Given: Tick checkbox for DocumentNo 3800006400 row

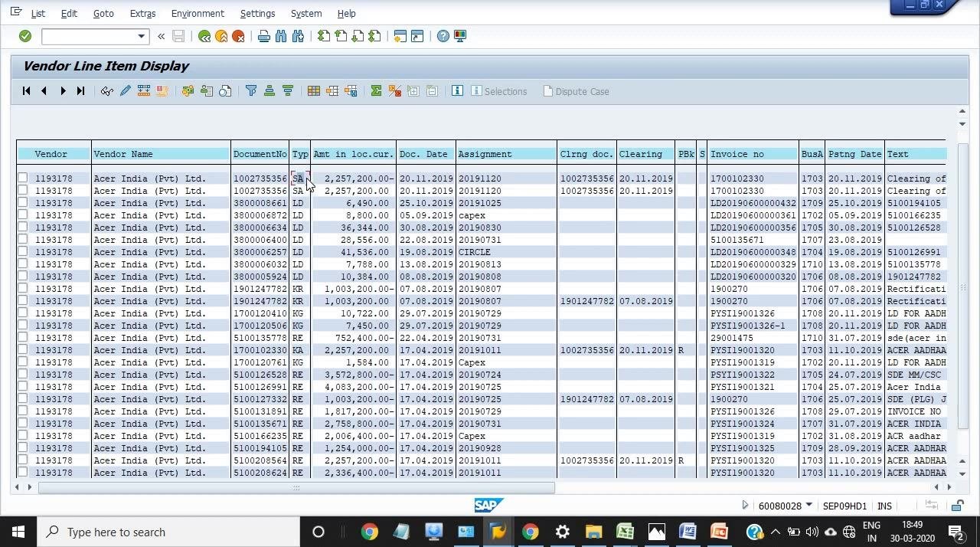Looking at the screenshot, I should (23, 240).
